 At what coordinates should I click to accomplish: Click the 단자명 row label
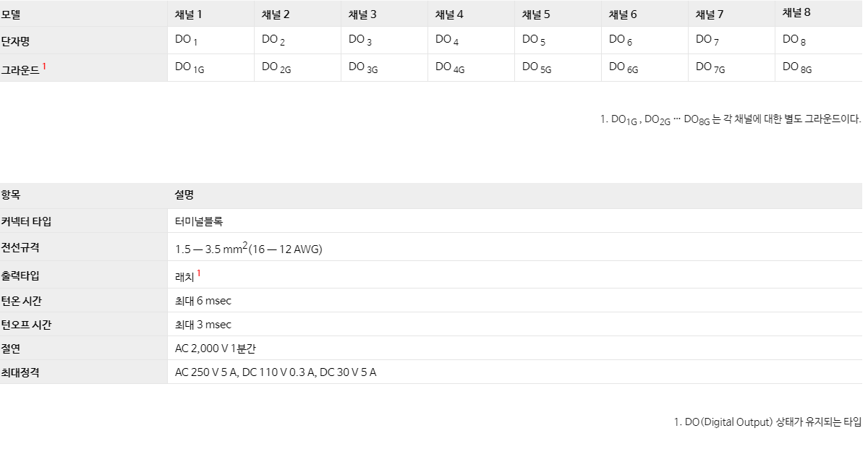[x=15, y=41]
